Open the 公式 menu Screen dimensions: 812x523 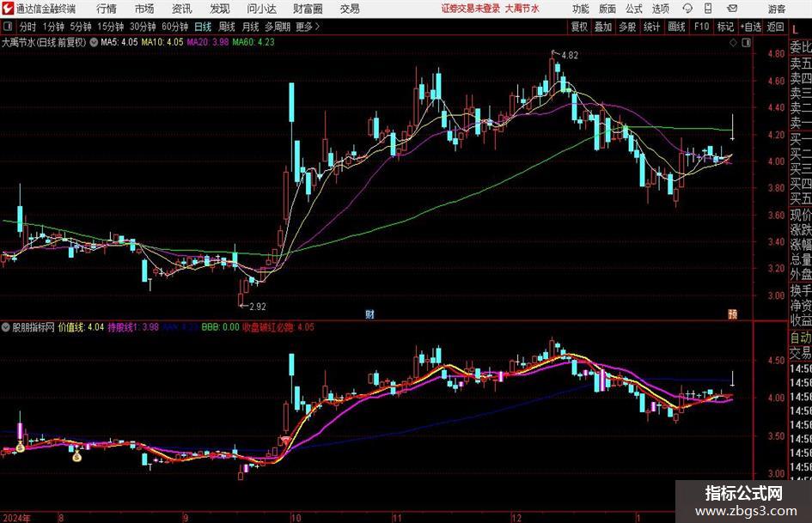634,9
